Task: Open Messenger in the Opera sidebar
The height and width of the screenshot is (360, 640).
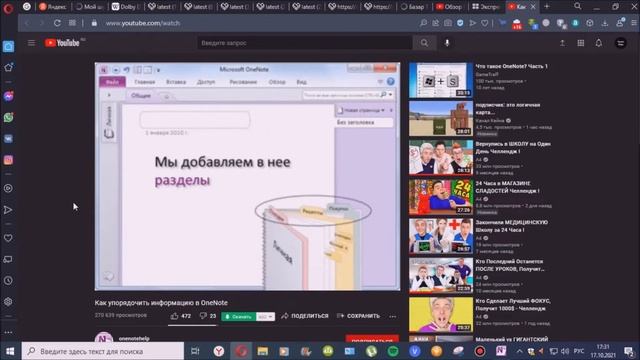Action: [x=8, y=96]
